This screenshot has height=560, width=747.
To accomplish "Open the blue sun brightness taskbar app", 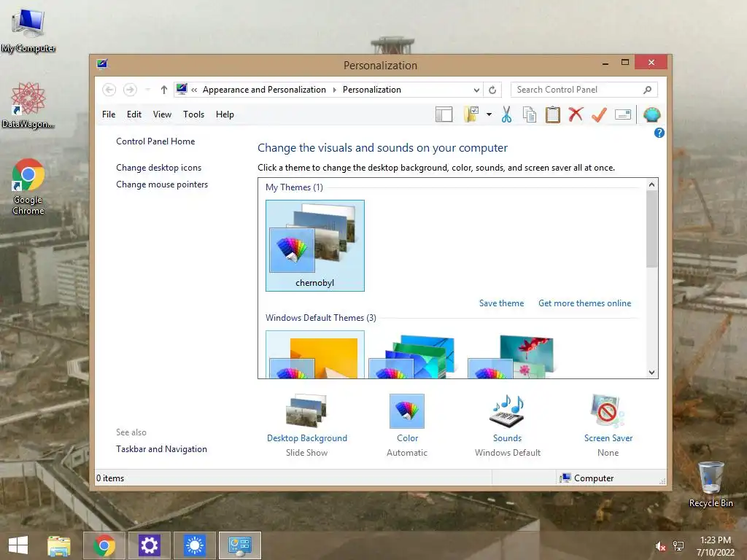I will click(x=194, y=545).
